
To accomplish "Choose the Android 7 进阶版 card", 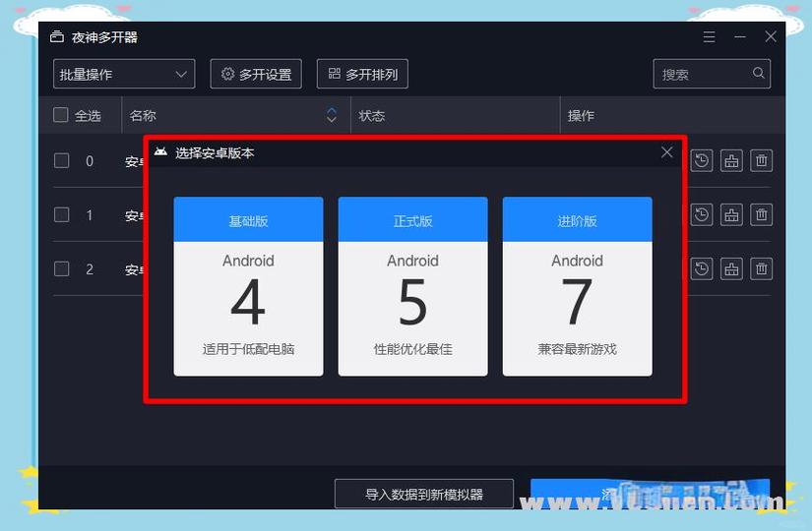I will [x=578, y=286].
